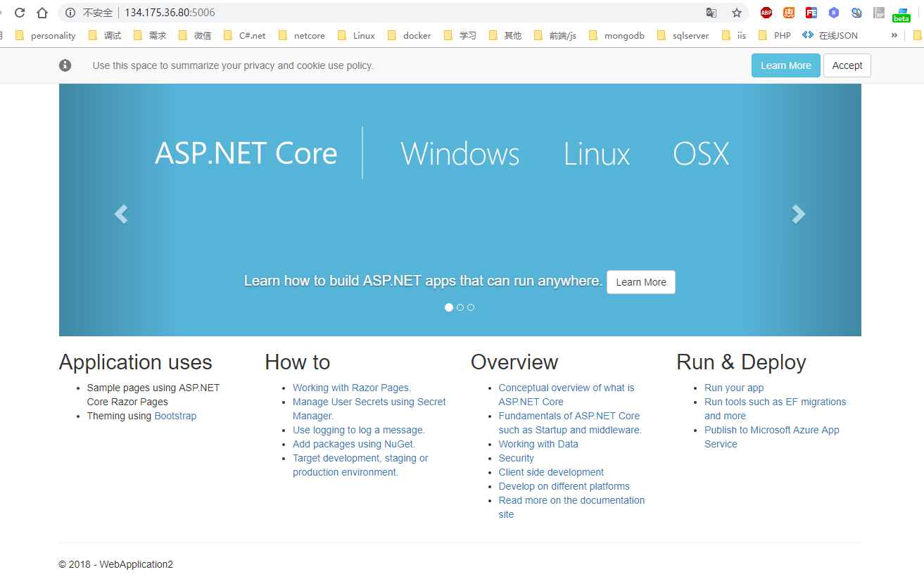Open Conceptual overview of ASP.NET Core link

coord(567,395)
